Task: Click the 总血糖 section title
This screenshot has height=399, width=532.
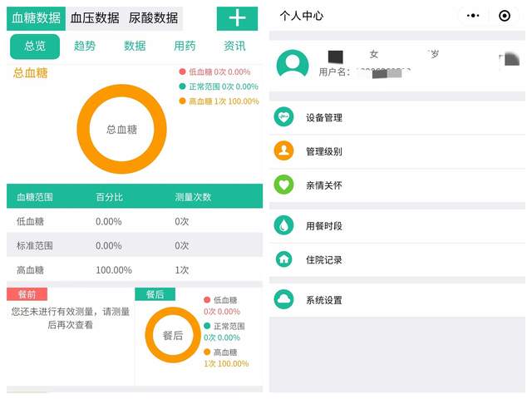Action: coord(30,73)
